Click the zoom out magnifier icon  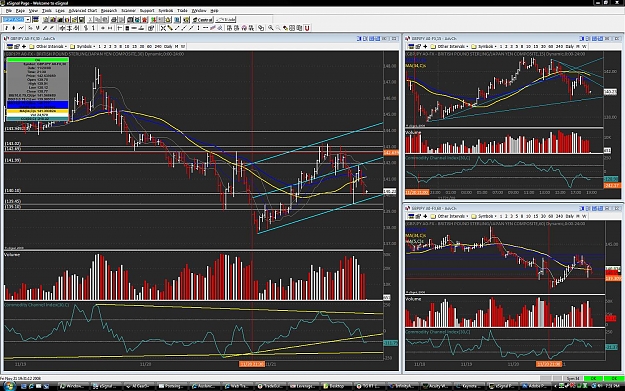pyautogui.click(x=278, y=28)
